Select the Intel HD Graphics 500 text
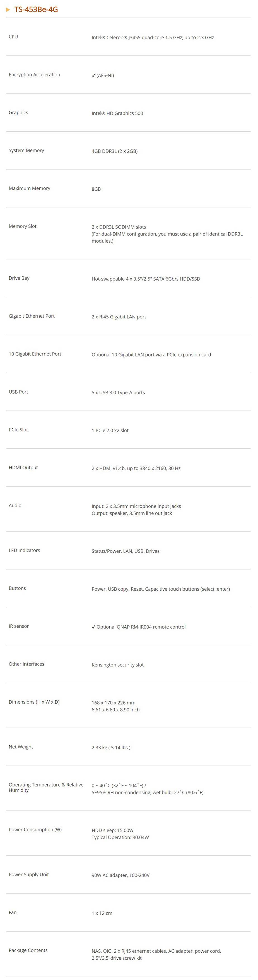The image size is (258, 980). [117, 113]
